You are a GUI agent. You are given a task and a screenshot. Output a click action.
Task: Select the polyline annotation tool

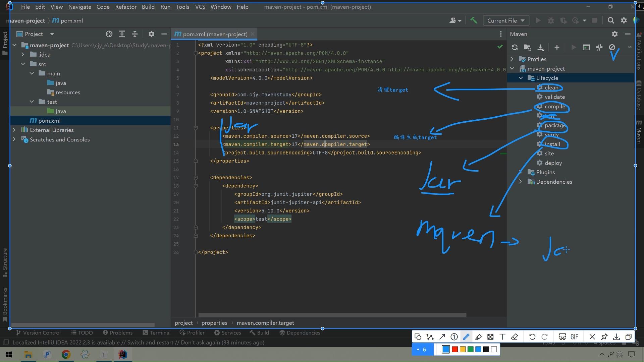pos(430,337)
